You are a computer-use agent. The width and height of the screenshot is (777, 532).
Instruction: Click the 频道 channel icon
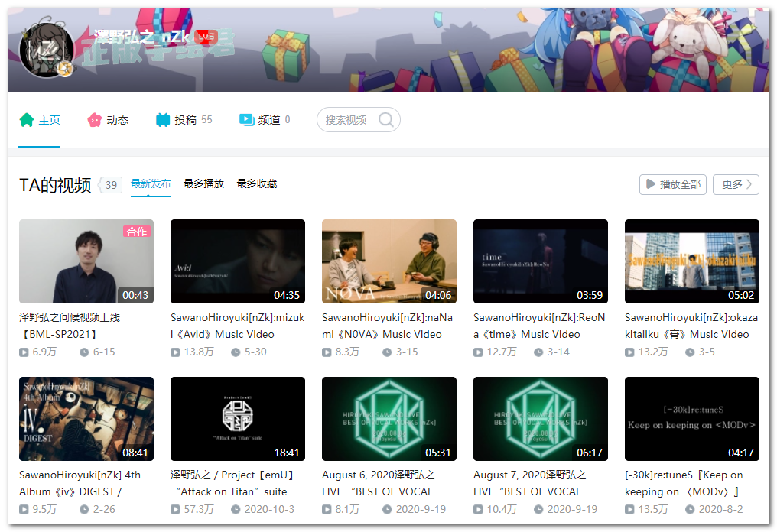click(x=247, y=120)
